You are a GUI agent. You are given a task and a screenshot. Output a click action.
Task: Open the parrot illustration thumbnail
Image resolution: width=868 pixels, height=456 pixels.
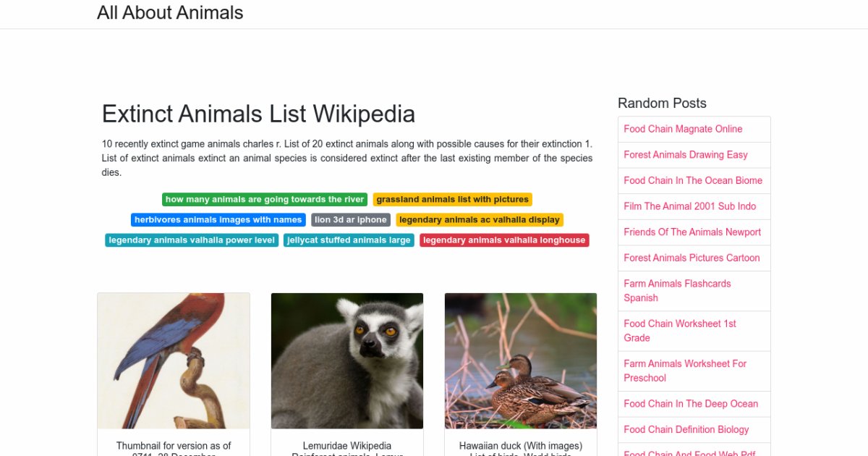(x=174, y=360)
